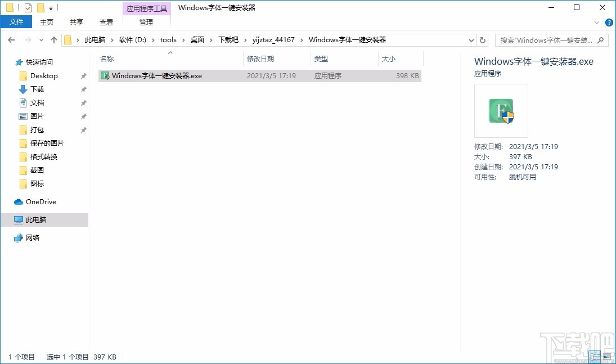
Task: Switch to the 查看 ribbon tab
Action: [x=106, y=22]
